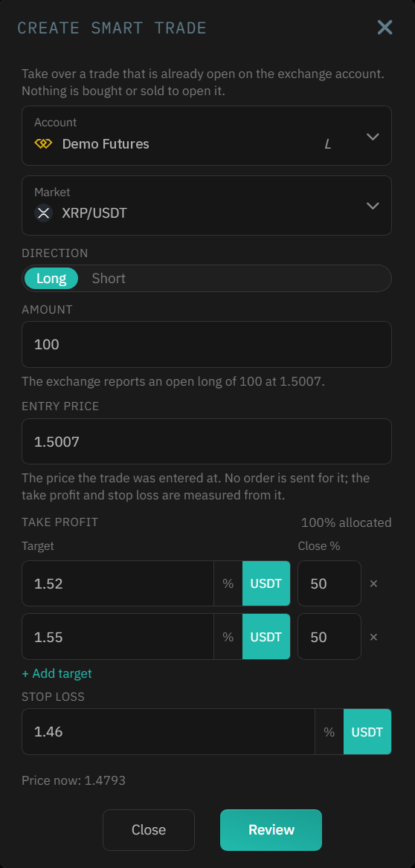Select Long direction
The width and height of the screenshot is (415, 868).
[51, 279]
